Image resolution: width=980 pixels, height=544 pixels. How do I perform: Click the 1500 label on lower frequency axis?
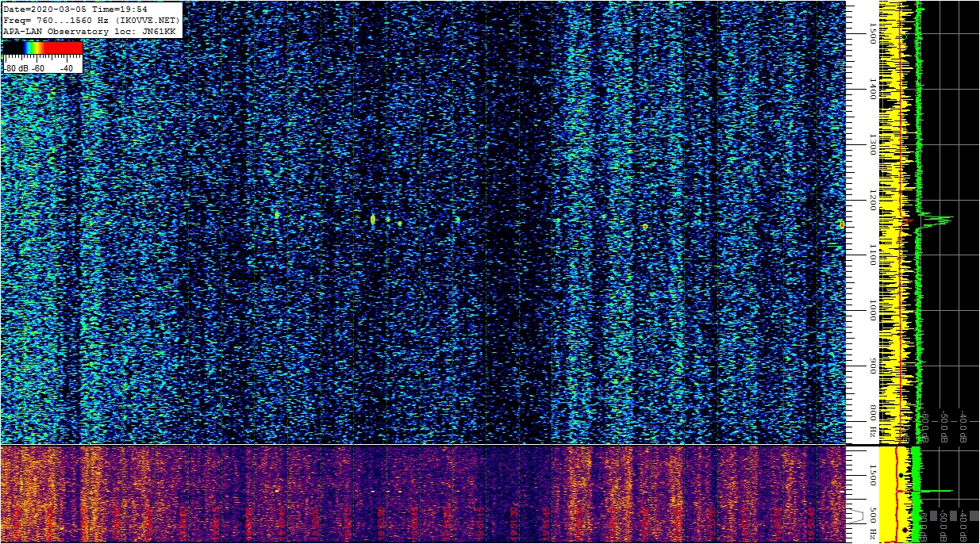pos(873,474)
